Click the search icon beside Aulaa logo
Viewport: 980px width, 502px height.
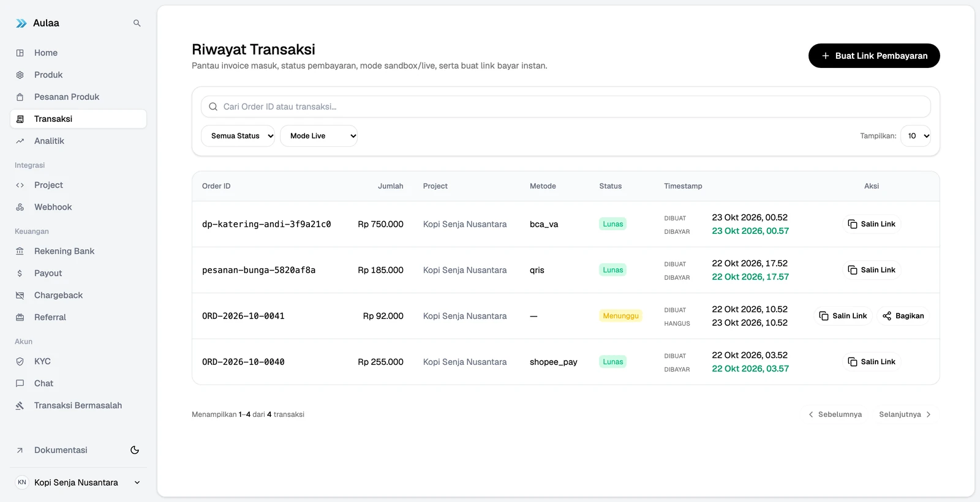click(137, 23)
